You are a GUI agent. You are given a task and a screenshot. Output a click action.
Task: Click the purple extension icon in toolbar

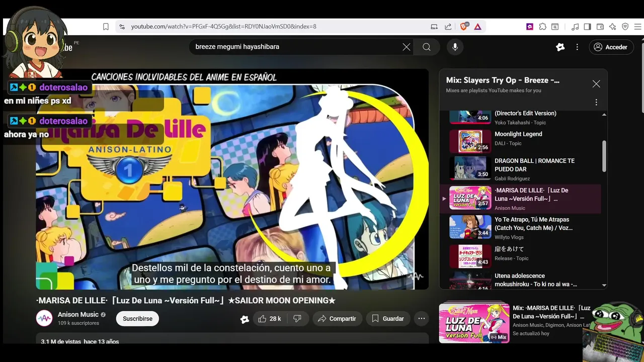530,27
